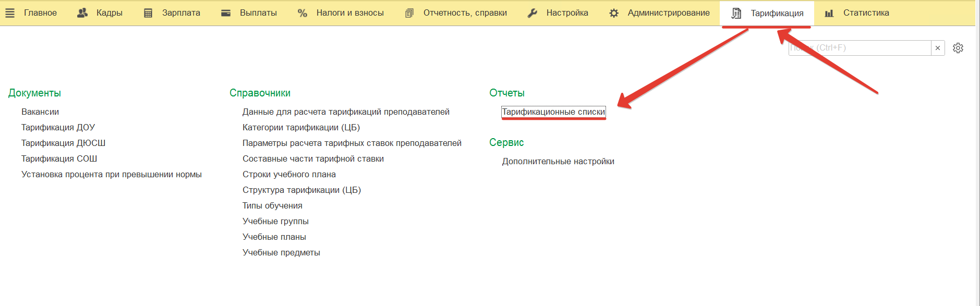
Task: Open the Отчетность, справки section
Action: [x=465, y=13]
